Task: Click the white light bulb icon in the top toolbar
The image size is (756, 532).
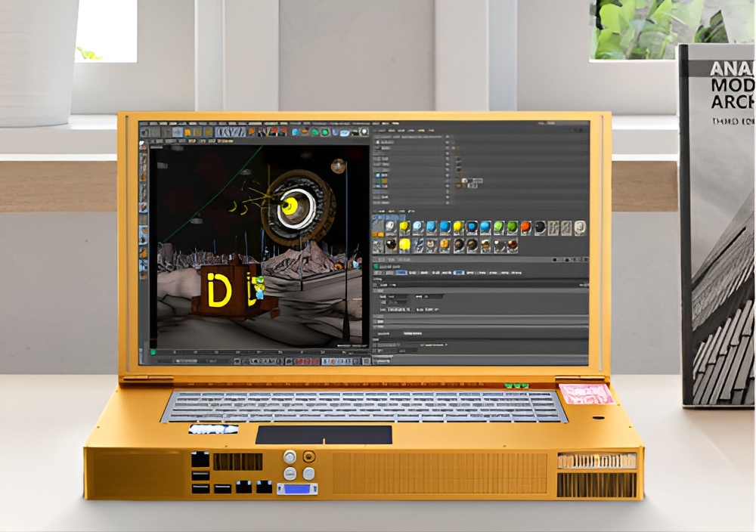Action: pyautogui.click(x=364, y=131)
